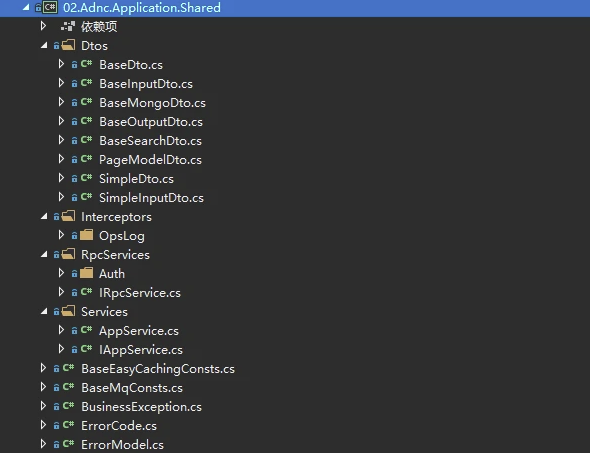Viewport: 590px width, 453px height.
Task: Expand SimpleInputDto.cs file node
Action: pos(61,197)
